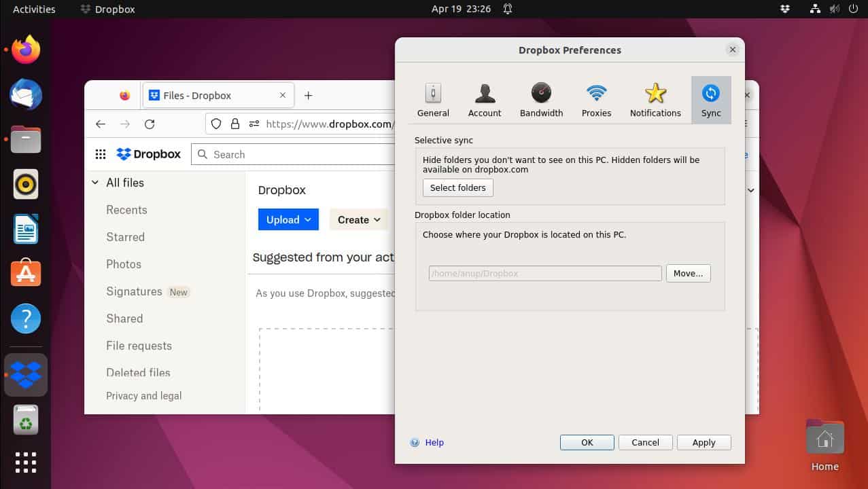Image resolution: width=868 pixels, height=489 pixels.
Task: Expand the Create menu
Action: point(358,219)
